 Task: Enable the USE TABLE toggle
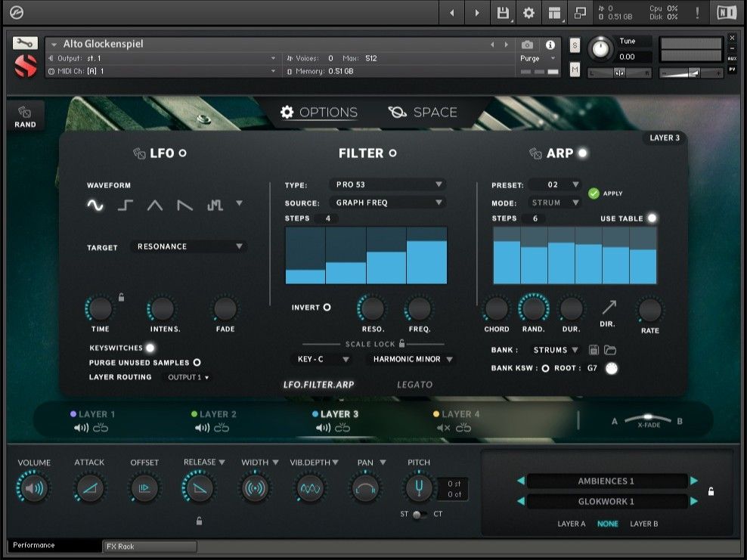point(651,218)
